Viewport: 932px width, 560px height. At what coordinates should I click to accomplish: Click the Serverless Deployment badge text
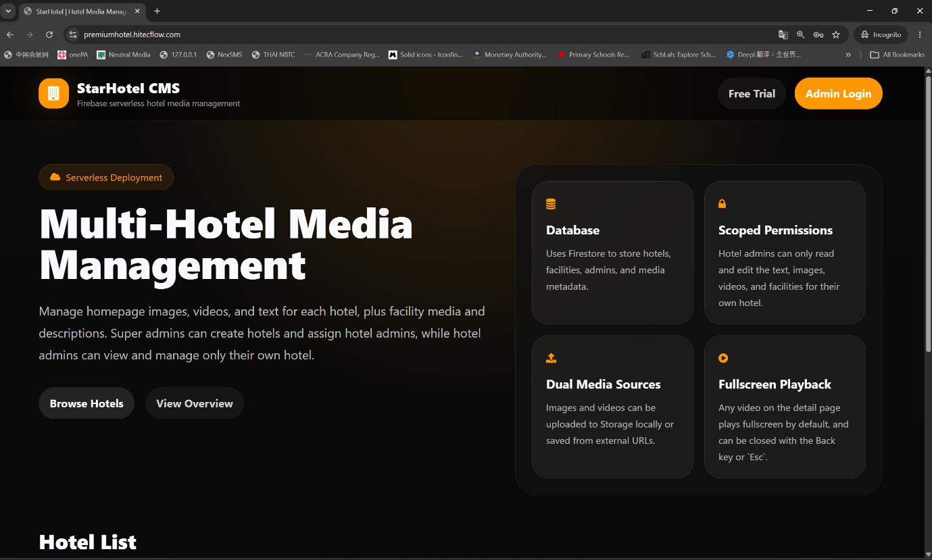114,178
